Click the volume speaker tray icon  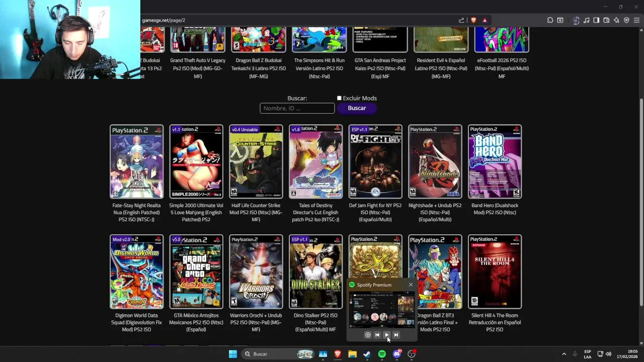point(608,354)
